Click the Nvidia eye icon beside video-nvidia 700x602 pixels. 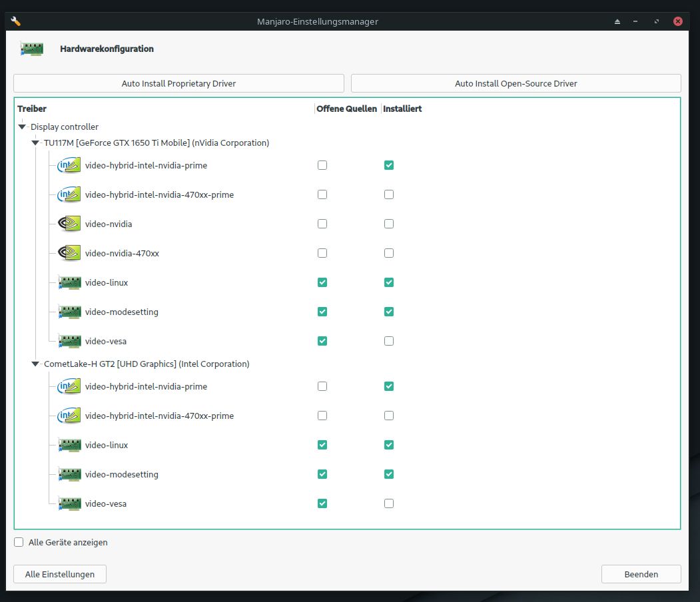coord(69,224)
